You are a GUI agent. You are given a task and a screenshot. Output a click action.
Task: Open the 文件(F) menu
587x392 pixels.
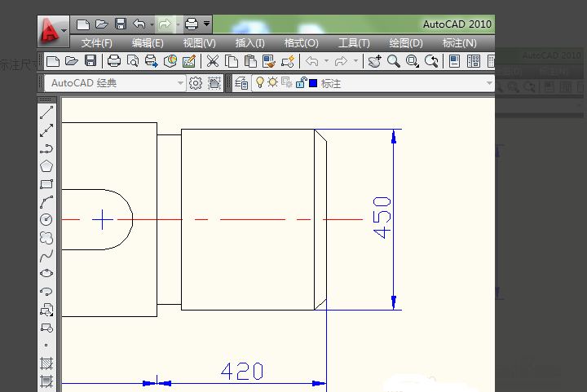[96, 43]
